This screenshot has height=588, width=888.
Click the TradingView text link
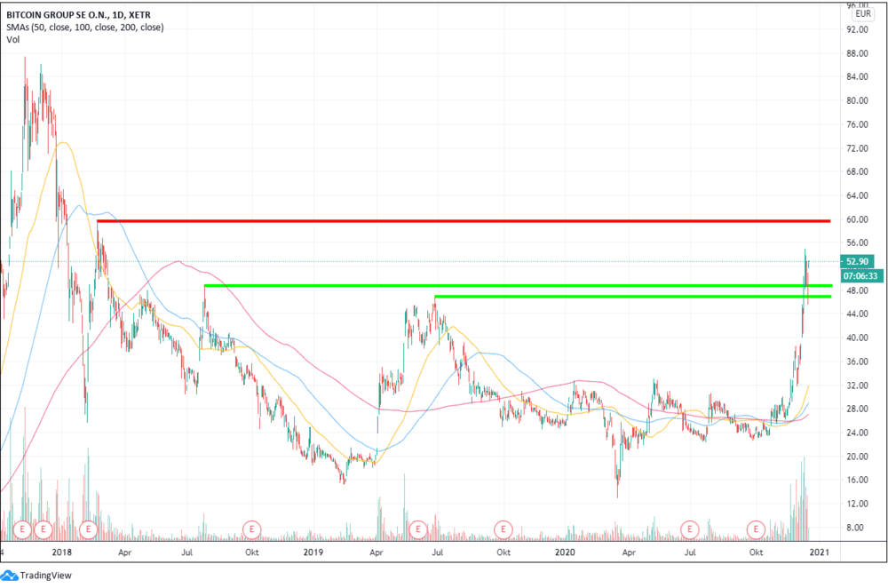46,576
